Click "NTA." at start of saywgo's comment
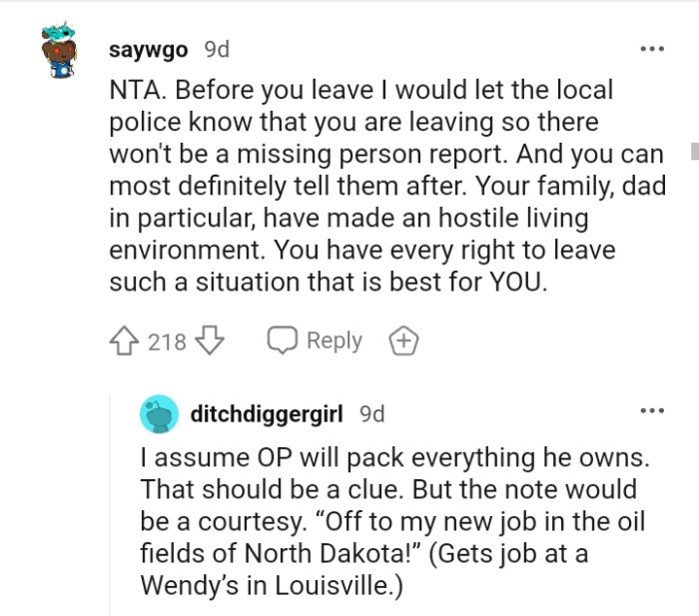 tap(136, 90)
